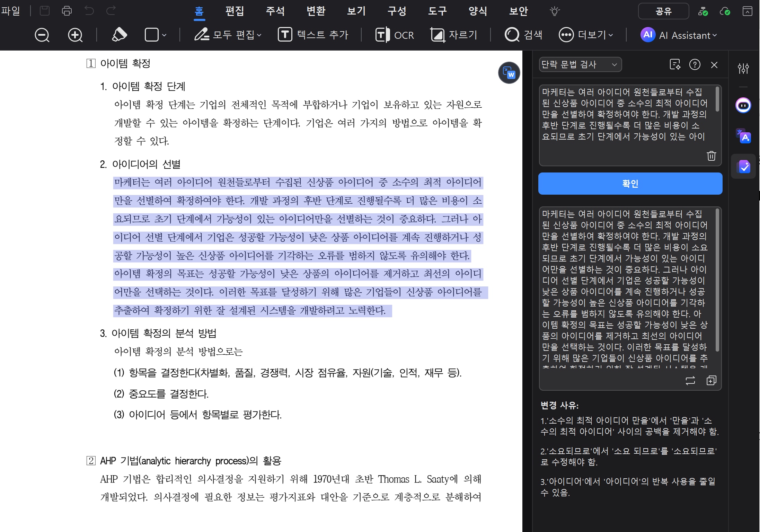Click the AI note settings icon in panel header
760x532 pixels.
click(675, 64)
